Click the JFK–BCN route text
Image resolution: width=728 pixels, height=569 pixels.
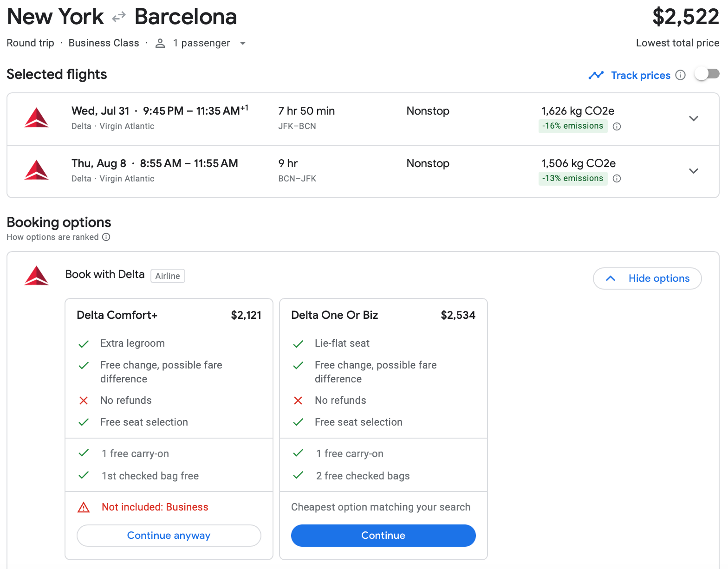click(297, 126)
